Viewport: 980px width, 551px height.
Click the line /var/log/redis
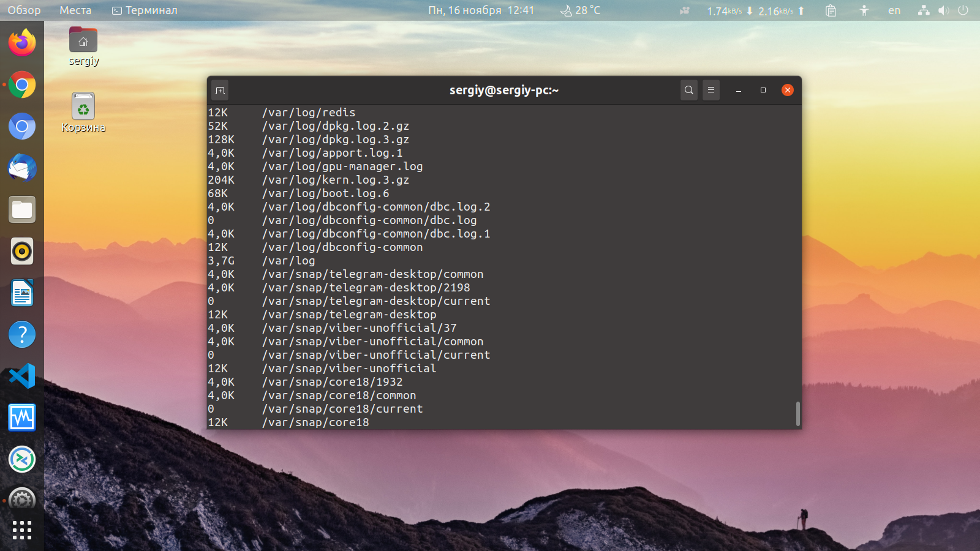click(x=309, y=113)
